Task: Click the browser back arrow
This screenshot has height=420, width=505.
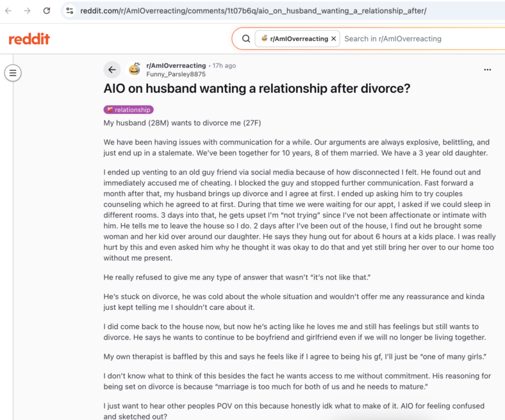Action: (9, 11)
